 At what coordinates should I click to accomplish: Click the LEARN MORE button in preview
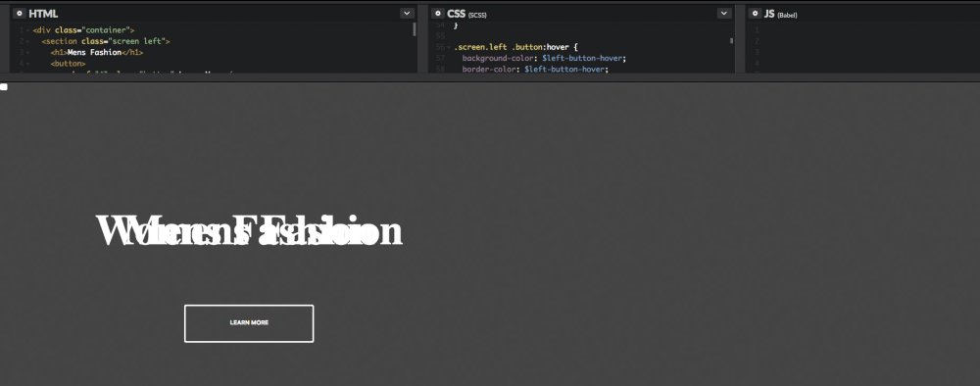(249, 323)
